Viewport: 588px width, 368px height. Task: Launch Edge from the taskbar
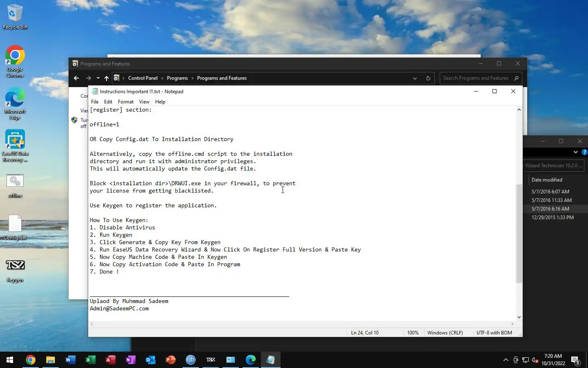click(251, 360)
